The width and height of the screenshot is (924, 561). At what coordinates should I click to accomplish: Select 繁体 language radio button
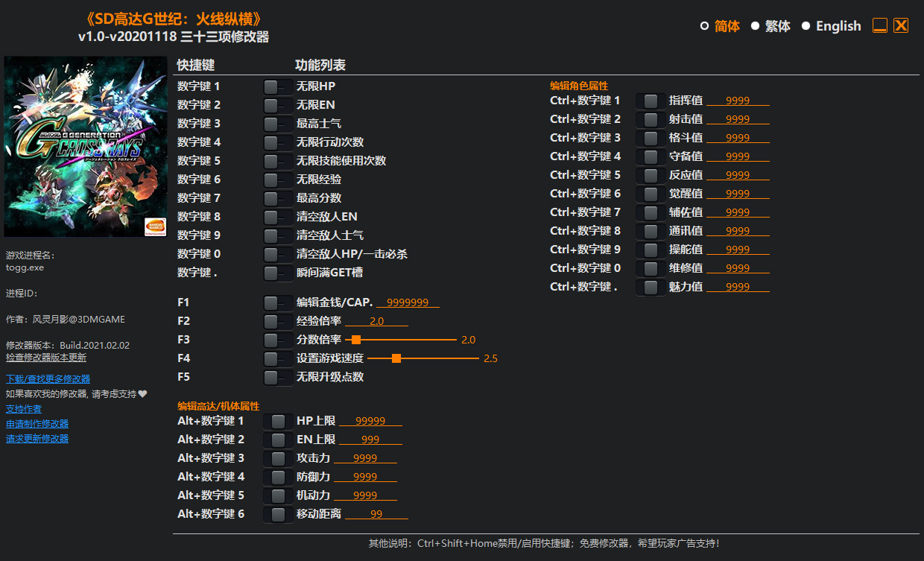755,26
